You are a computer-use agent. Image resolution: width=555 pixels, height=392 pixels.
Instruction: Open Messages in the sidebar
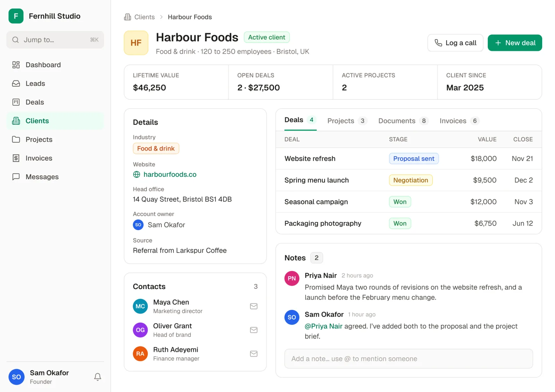coord(55,177)
